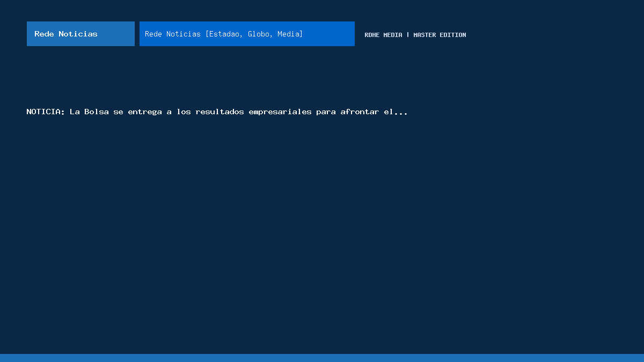The image size is (644, 362).
Task: Click the word afrontar in the headline
Action: point(360,112)
